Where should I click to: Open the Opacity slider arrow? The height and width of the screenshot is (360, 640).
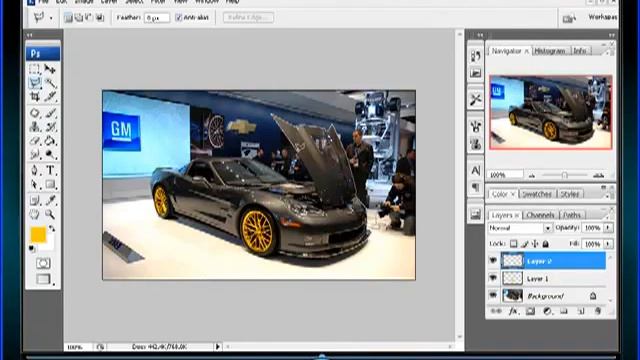(x=608, y=228)
